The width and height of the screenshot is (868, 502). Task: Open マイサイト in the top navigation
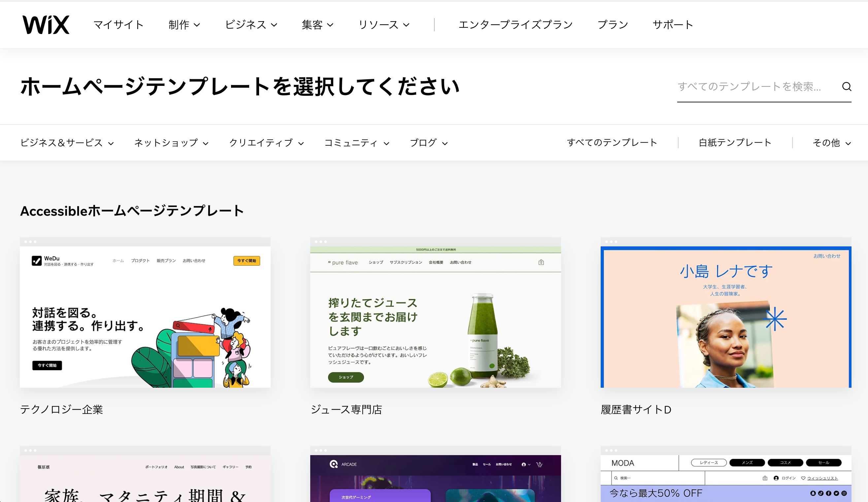(118, 25)
